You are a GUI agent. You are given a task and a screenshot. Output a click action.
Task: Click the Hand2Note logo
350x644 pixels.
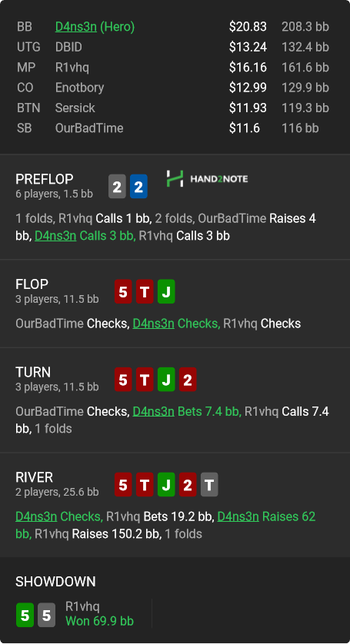point(207,178)
